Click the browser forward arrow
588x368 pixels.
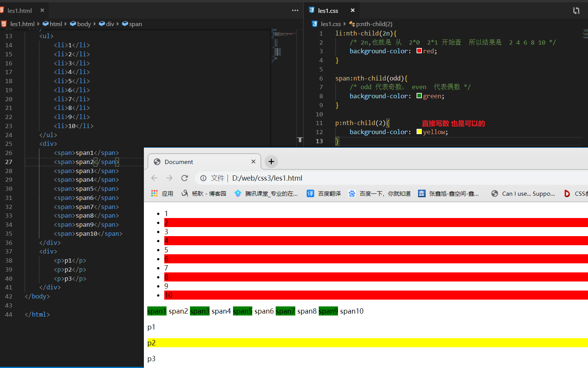[x=169, y=178]
